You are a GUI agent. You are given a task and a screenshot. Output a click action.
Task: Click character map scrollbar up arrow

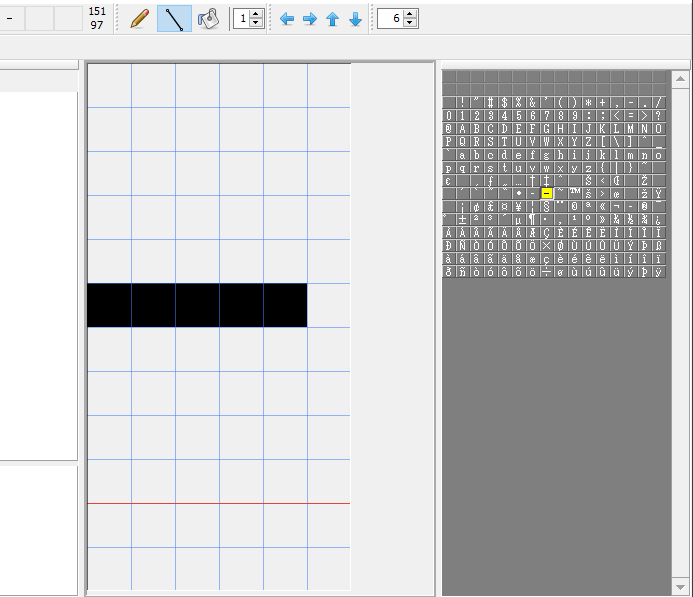[681, 79]
